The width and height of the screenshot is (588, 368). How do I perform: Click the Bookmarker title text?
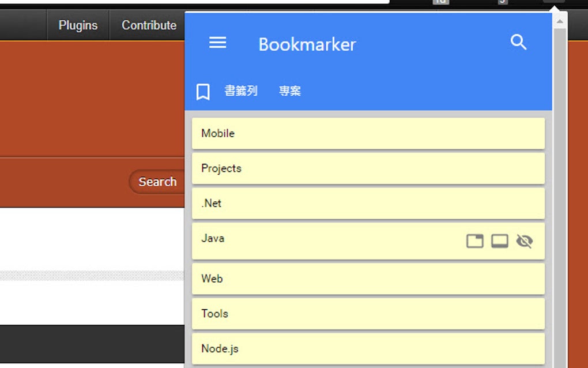(307, 44)
